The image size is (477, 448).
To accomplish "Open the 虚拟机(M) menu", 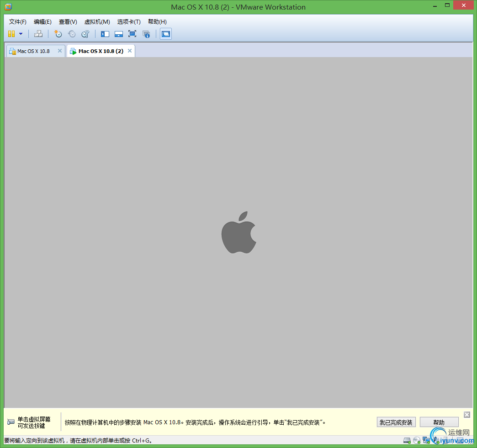I will (97, 21).
